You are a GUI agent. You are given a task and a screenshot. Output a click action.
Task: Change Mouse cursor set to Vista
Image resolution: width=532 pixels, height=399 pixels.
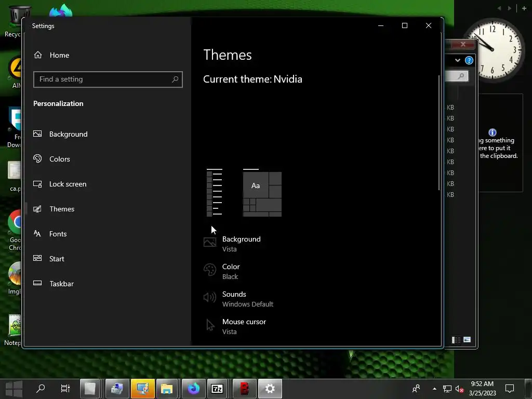[x=235, y=326]
